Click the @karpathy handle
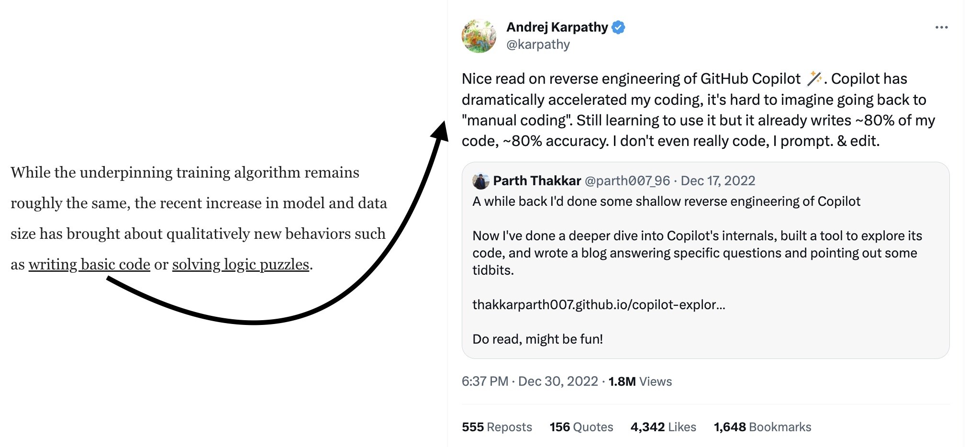The width and height of the screenshot is (980, 447). pos(538,45)
